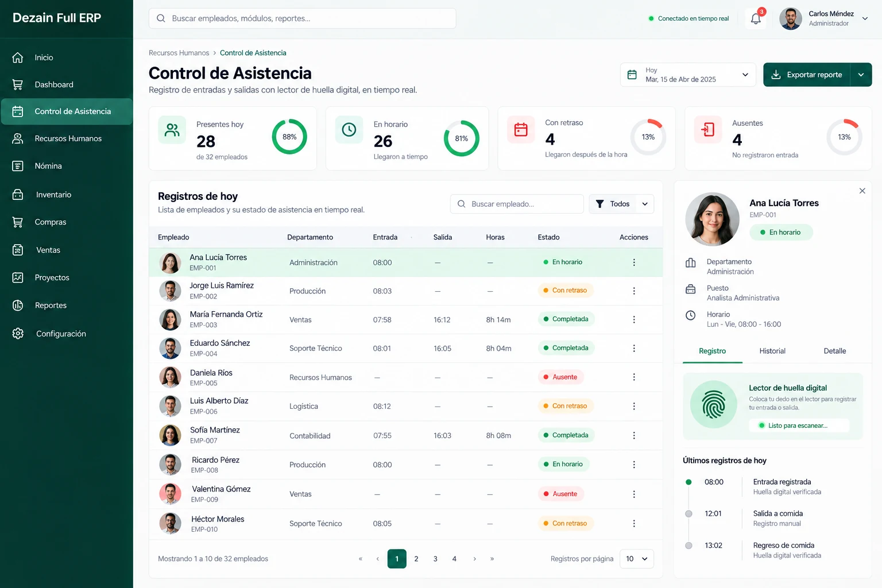Click Ana Lucía Torres profile photo
882x588 pixels.
713,219
